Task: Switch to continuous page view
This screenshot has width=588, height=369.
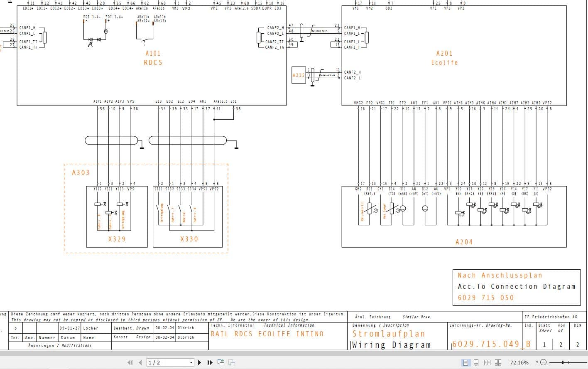Action: pyautogui.click(x=476, y=362)
